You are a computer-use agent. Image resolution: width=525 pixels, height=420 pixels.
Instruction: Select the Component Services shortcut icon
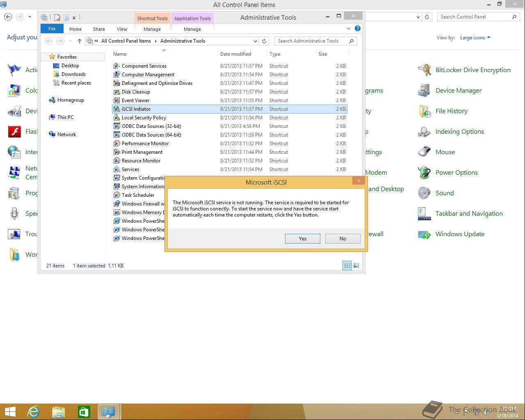[x=117, y=66]
